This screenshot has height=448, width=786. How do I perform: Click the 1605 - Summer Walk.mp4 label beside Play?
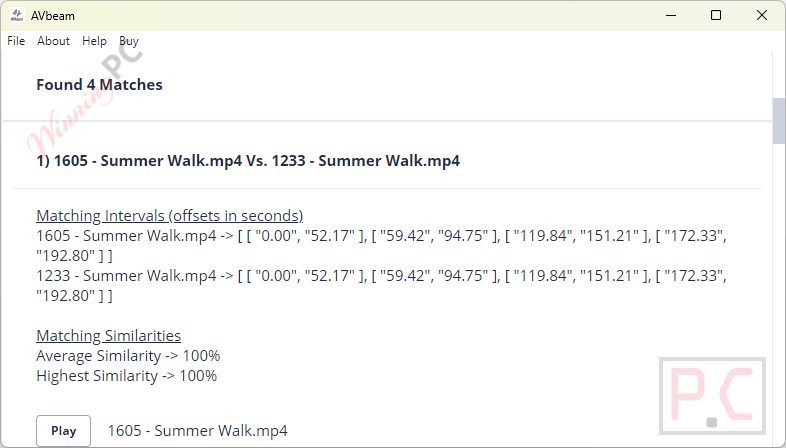(x=198, y=431)
